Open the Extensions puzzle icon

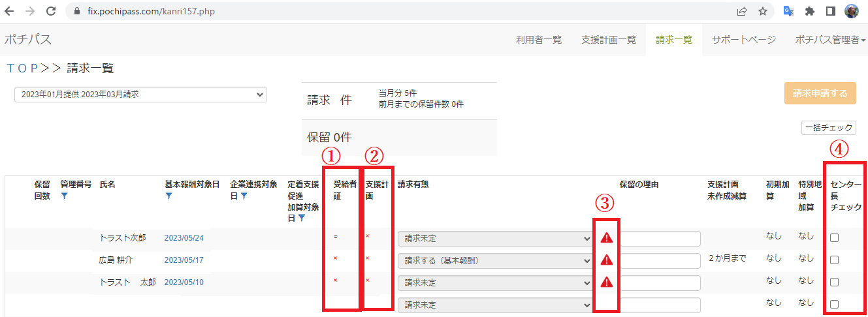(x=810, y=11)
